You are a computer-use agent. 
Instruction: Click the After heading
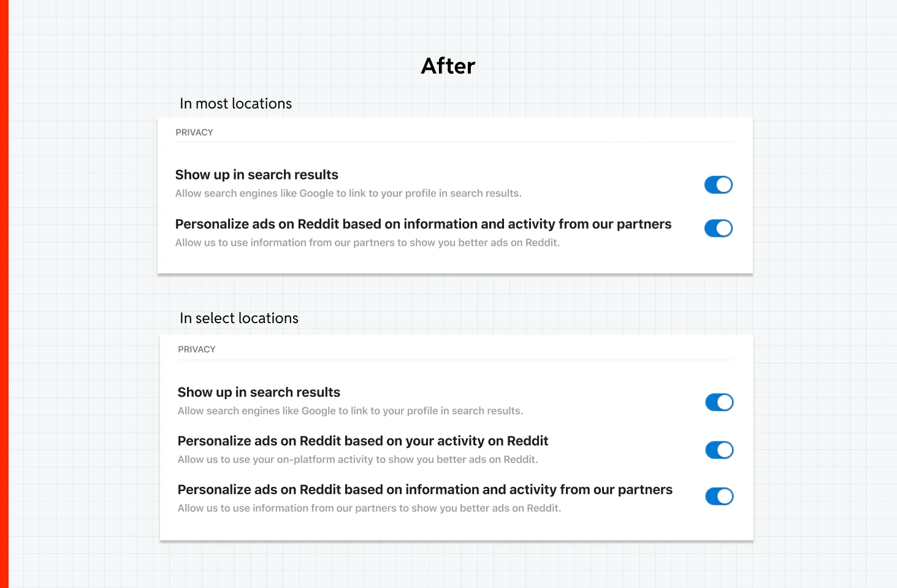point(448,66)
